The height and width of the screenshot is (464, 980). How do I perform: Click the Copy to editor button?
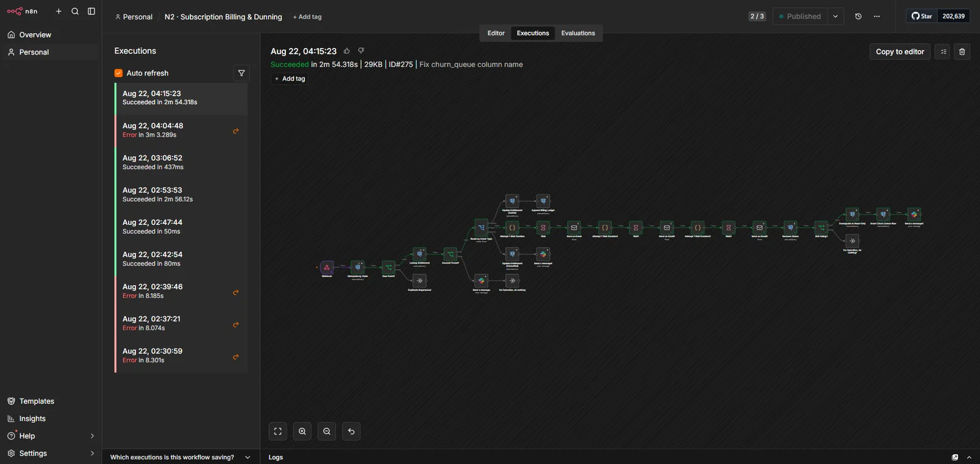point(900,52)
